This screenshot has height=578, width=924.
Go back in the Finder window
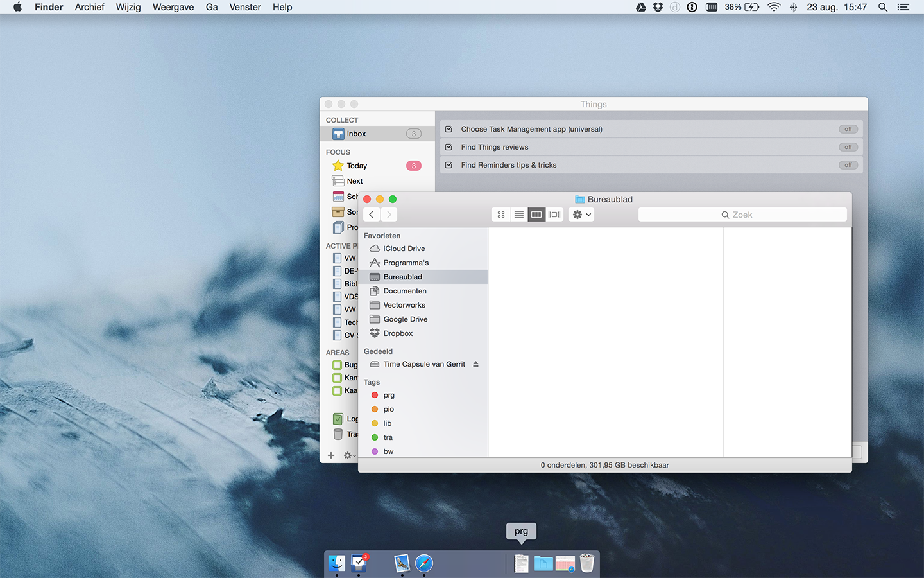(372, 215)
